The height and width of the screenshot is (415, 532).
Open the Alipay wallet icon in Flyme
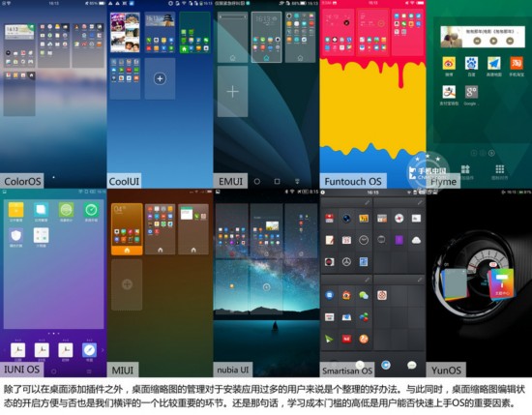pyautogui.click(x=449, y=92)
